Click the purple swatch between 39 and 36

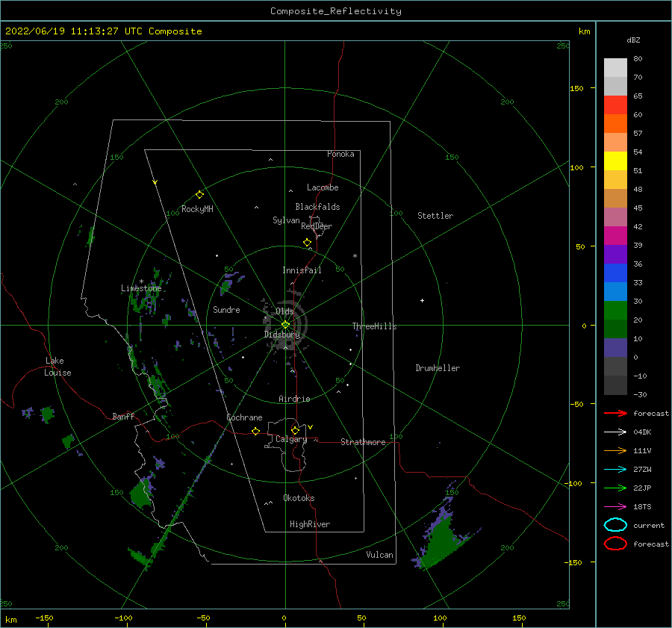tap(615, 255)
